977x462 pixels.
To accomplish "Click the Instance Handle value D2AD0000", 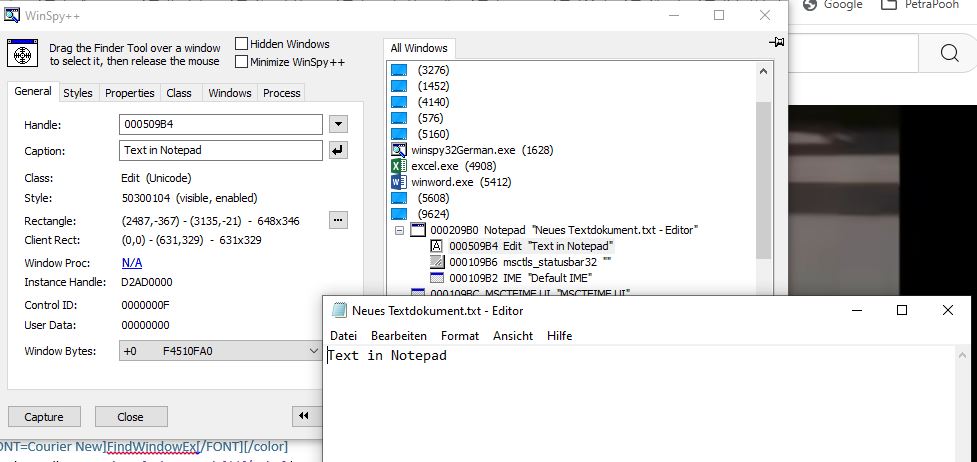I will [146, 282].
